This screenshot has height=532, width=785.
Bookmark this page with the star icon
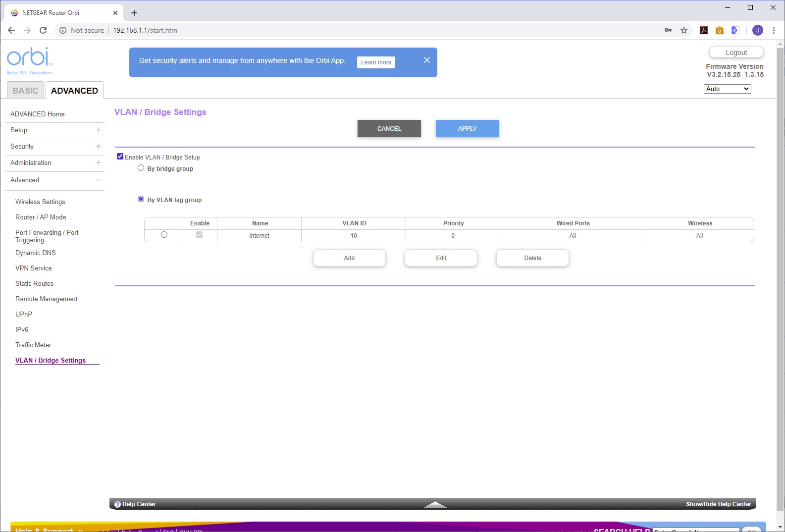tap(684, 30)
